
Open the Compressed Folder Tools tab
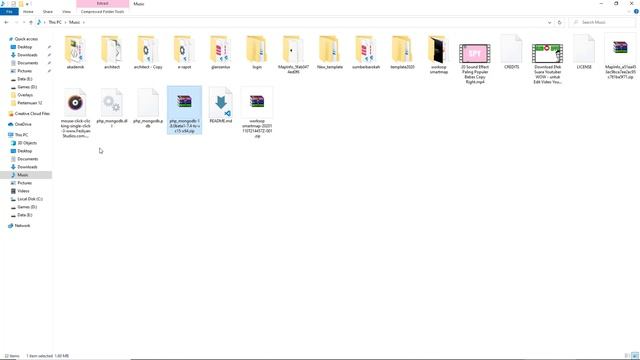click(102, 12)
